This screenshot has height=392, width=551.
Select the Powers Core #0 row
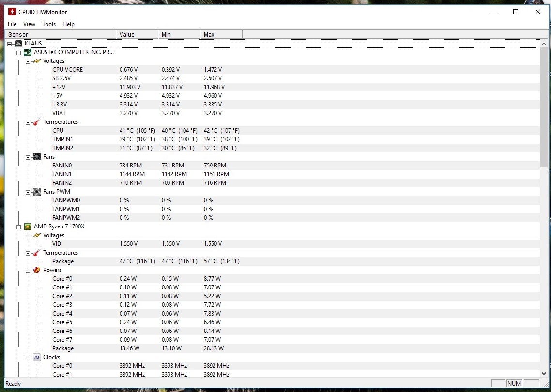pyautogui.click(x=295, y=279)
